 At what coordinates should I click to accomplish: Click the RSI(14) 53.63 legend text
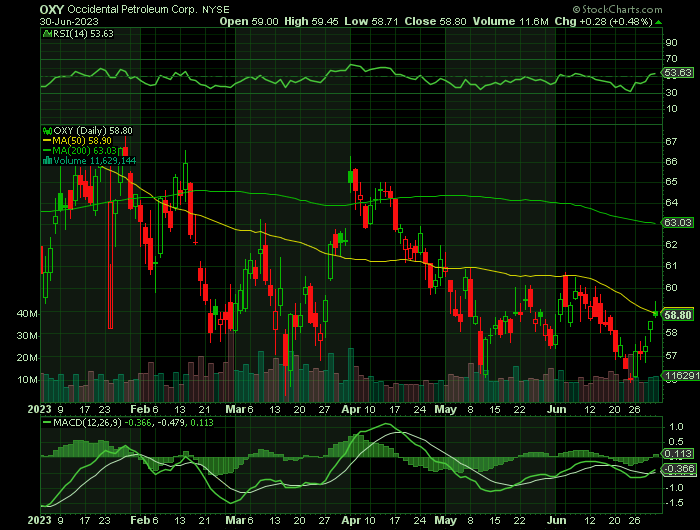pyautogui.click(x=83, y=33)
